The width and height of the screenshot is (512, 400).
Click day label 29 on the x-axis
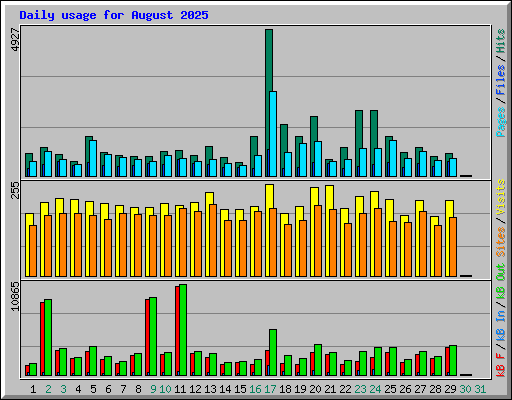coord(450,389)
